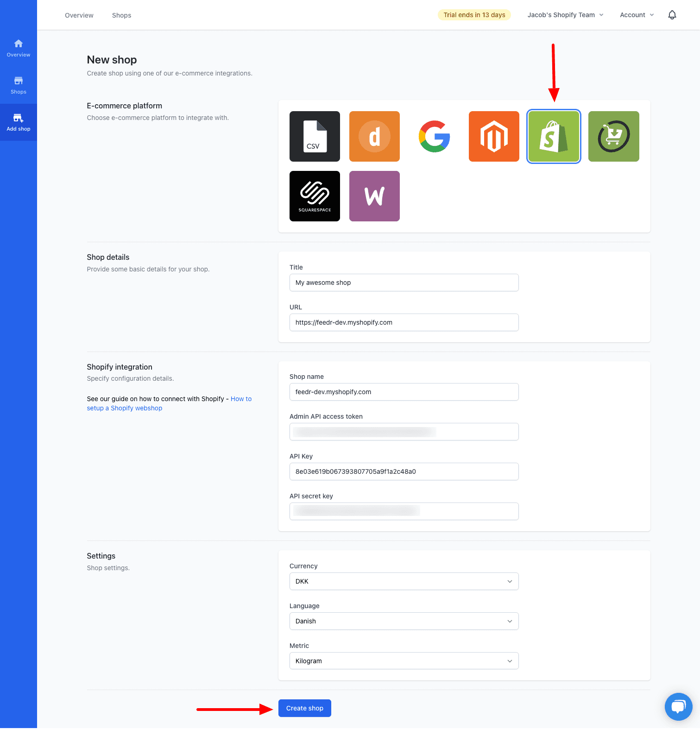Select the Google platform icon
The height and width of the screenshot is (729, 700).
point(434,136)
